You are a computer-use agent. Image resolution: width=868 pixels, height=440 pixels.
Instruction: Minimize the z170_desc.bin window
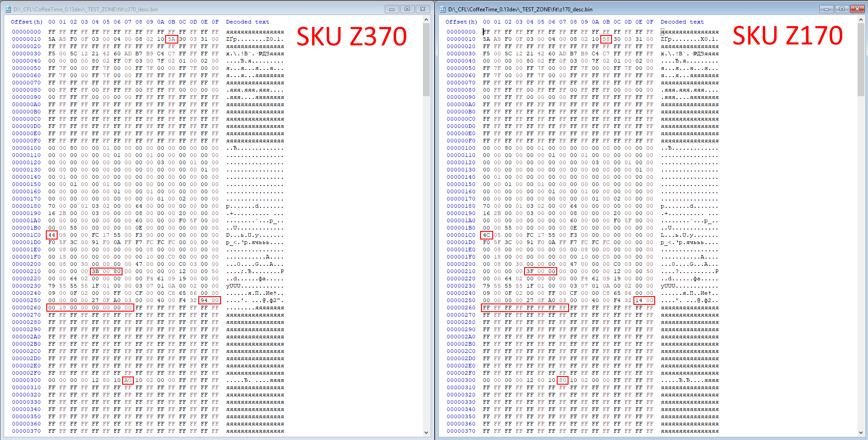[826, 9]
